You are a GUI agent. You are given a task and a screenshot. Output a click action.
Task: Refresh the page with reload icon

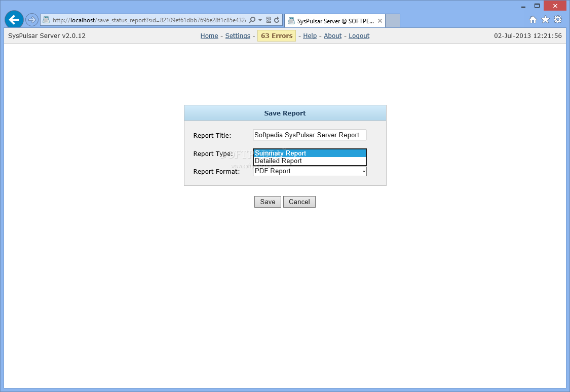pyautogui.click(x=277, y=20)
